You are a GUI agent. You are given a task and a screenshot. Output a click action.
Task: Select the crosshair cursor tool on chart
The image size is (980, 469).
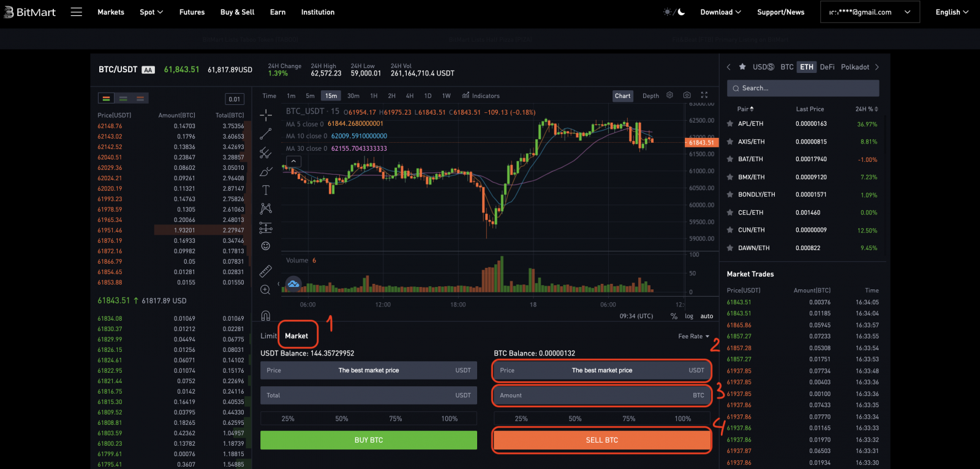pyautogui.click(x=266, y=115)
